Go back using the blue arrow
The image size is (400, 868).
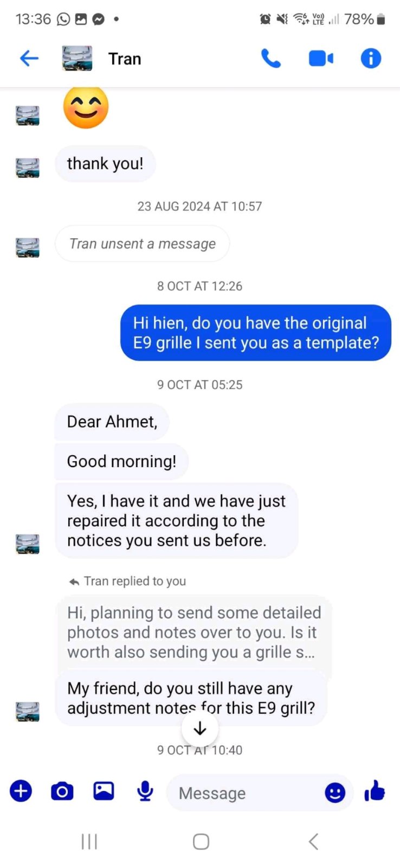tap(29, 58)
